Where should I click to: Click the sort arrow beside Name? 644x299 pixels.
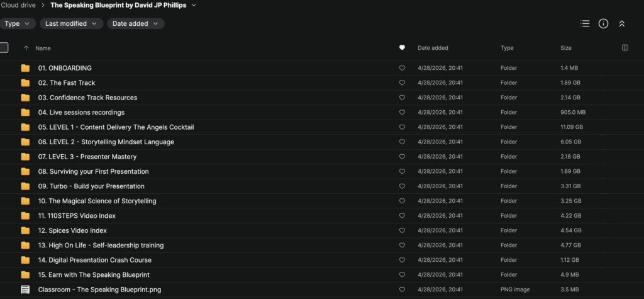pyautogui.click(x=26, y=48)
